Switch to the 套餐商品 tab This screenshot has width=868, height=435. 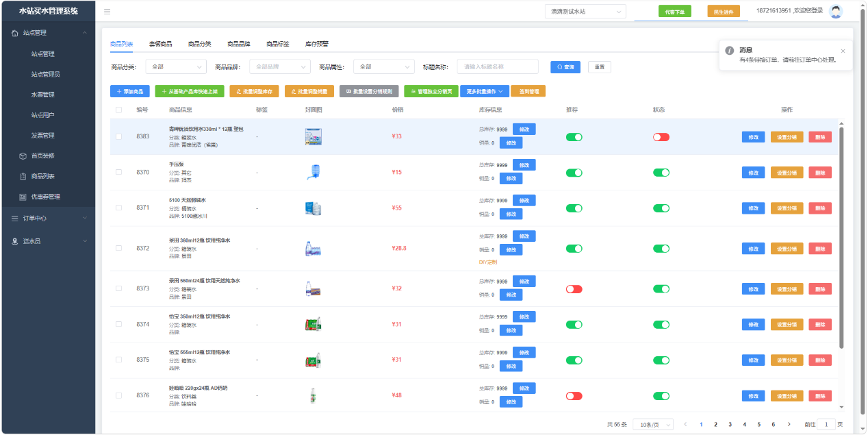(x=161, y=44)
